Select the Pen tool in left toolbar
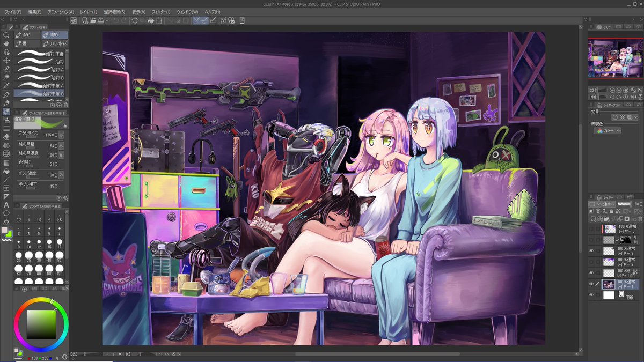This screenshot has height=362, width=644. tap(6, 94)
